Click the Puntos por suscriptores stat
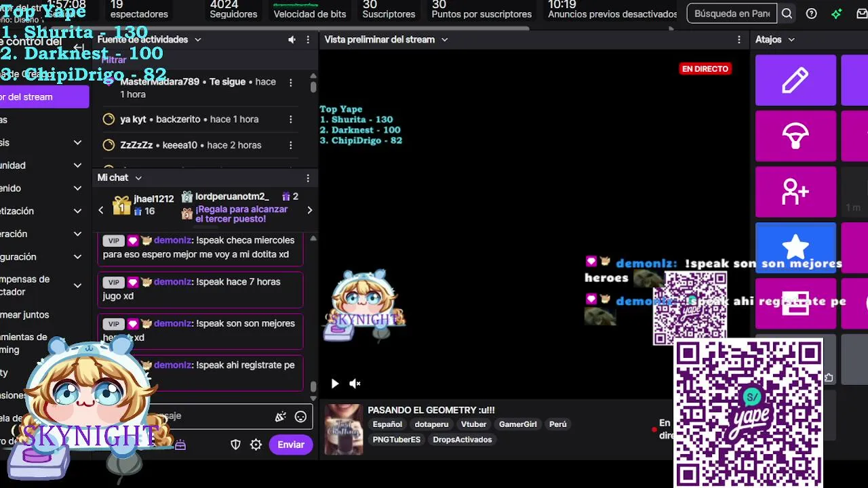This screenshot has height=488, width=868. (481, 9)
